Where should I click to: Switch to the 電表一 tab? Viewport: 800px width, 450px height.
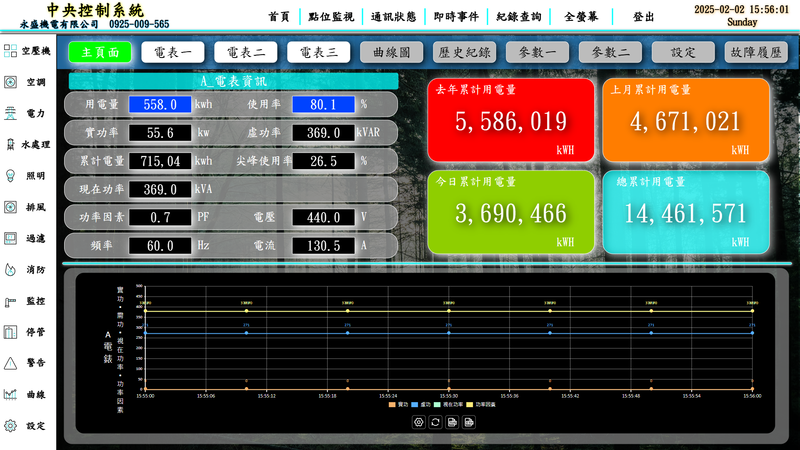pos(173,52)
